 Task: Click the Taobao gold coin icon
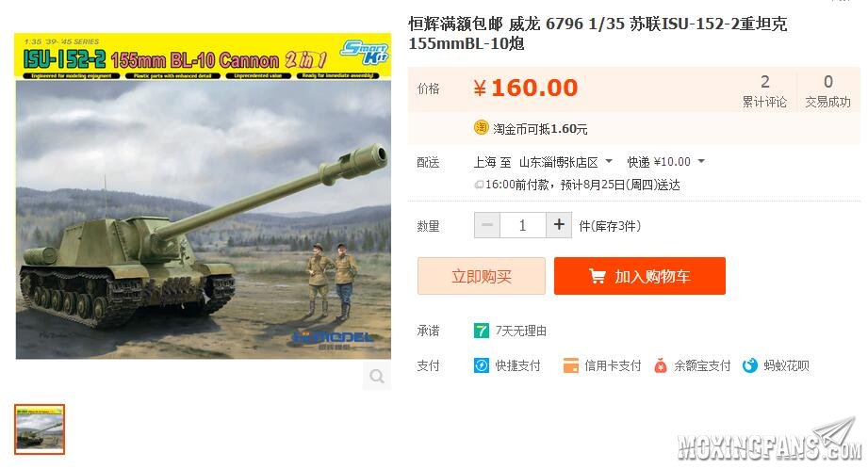click(x=481, y=128)
